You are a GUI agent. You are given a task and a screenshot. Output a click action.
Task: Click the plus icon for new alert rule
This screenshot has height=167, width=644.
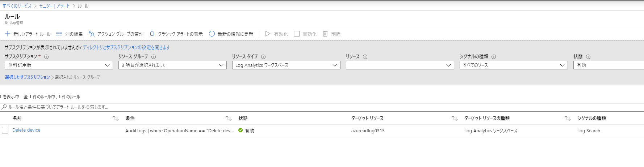pos(8,34)
